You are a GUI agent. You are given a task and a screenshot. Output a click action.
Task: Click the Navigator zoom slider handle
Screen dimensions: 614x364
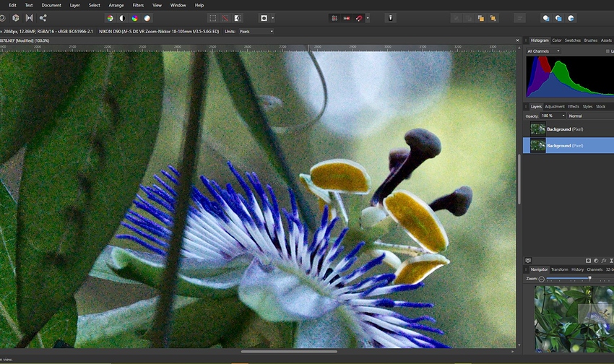(589, 278)
